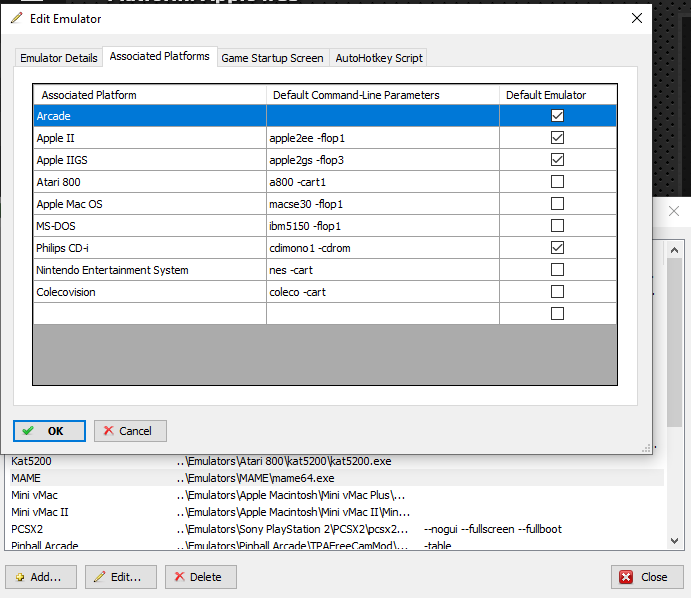The width and height of the screenshot is (691, 598).
Task: Close the Edit Emulator dialog with X
Action: (x=636, y=18)
